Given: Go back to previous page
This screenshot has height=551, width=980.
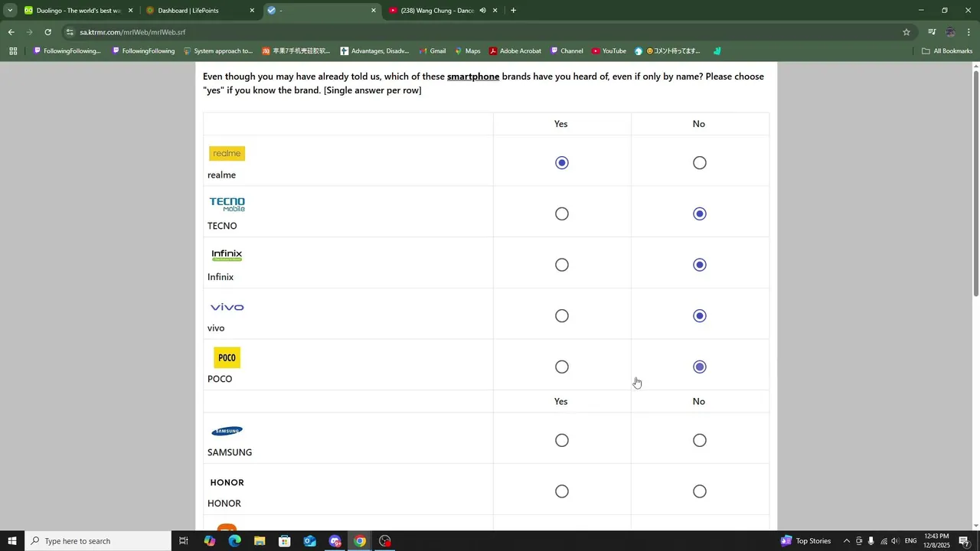Looking at the screenshot, I should 11,32.
